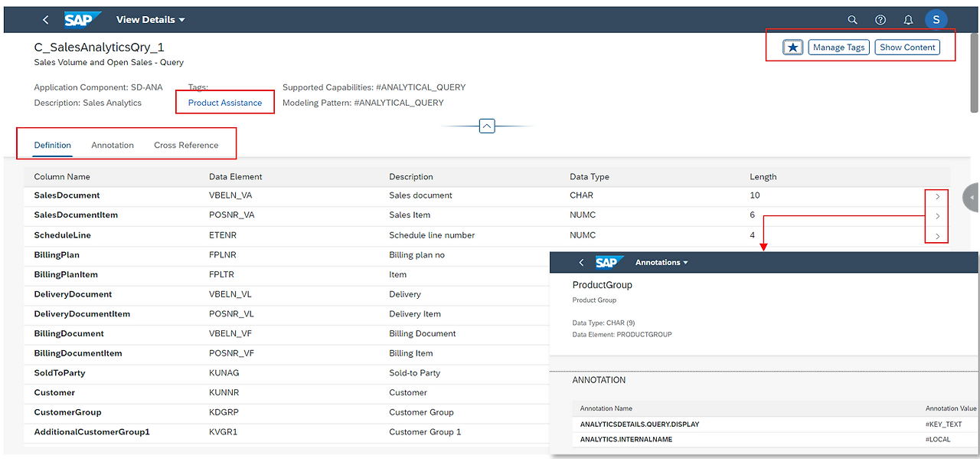
Task: Click the Data Type column header
Action: coord(590,177)
